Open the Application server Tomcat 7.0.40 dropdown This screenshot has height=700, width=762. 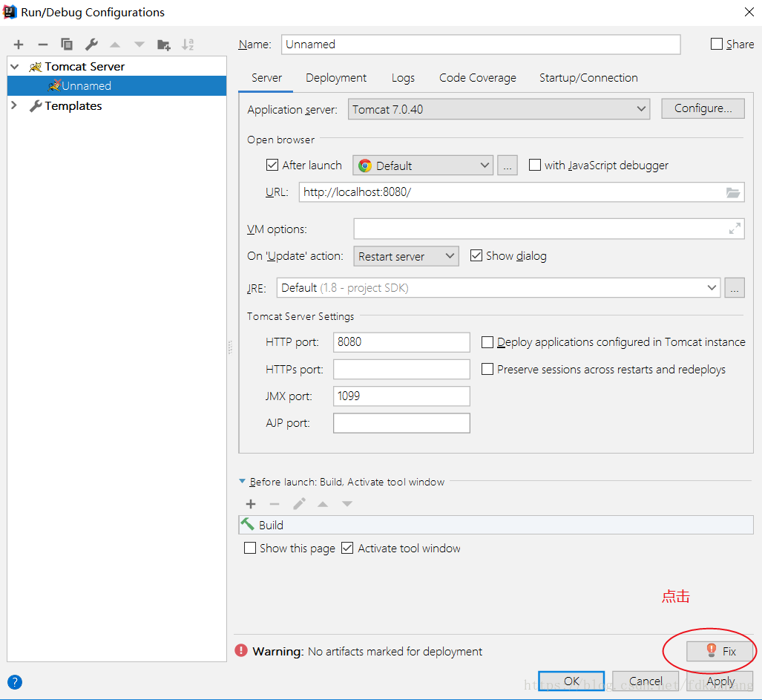click(x=499, y=109)
